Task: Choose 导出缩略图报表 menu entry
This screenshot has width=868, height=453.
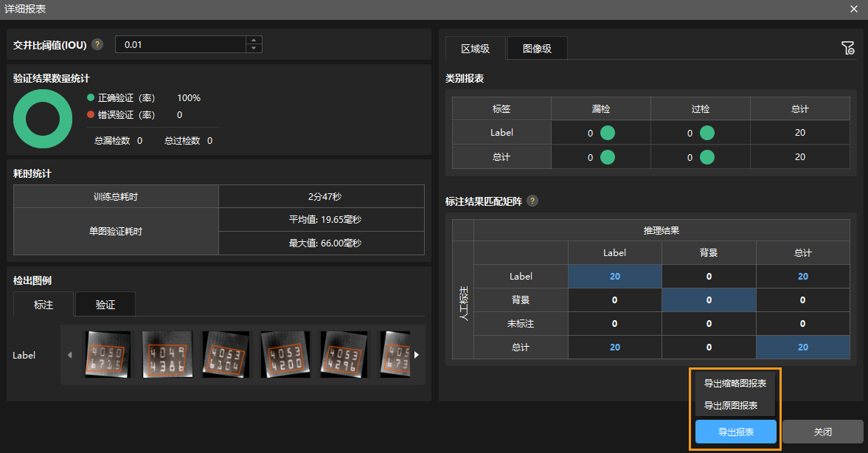Action: coord(735,383)
